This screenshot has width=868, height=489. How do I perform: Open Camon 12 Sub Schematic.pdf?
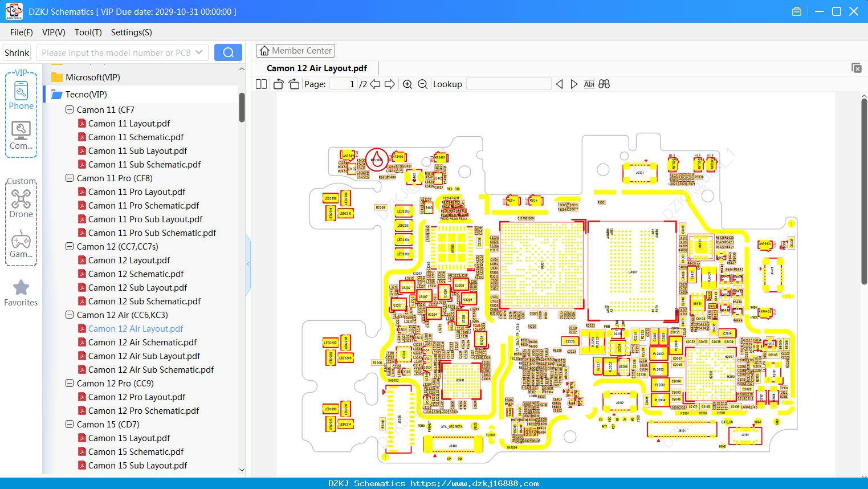pos(144,301)
